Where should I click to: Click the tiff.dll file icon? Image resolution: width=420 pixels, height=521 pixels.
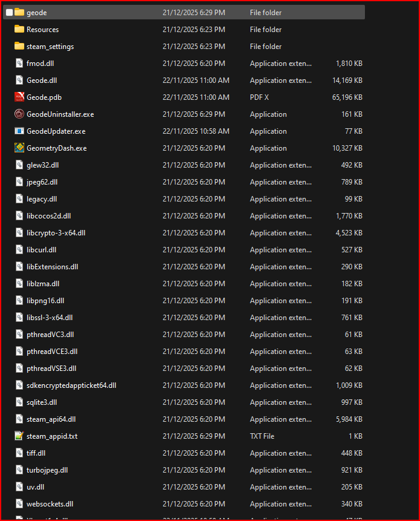(19, 453)
